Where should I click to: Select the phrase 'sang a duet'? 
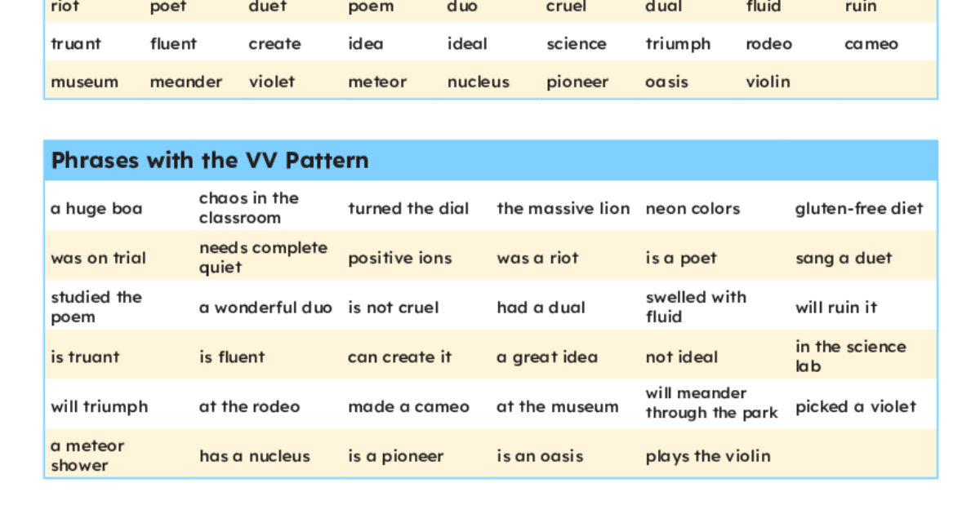(x=843, y=259)
